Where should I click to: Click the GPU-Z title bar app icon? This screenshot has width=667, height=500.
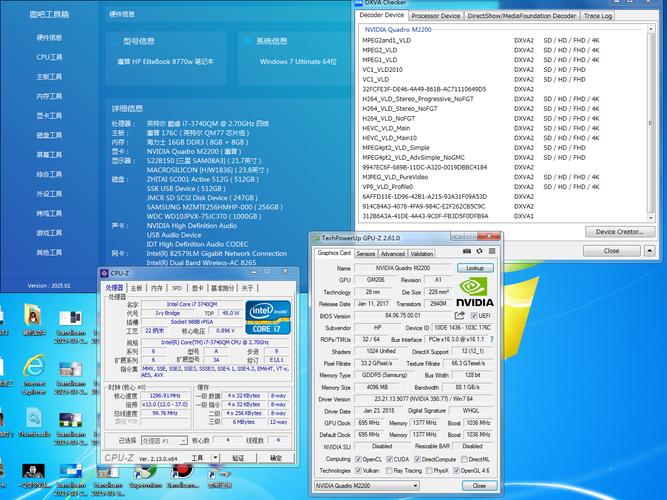(316, 238)
